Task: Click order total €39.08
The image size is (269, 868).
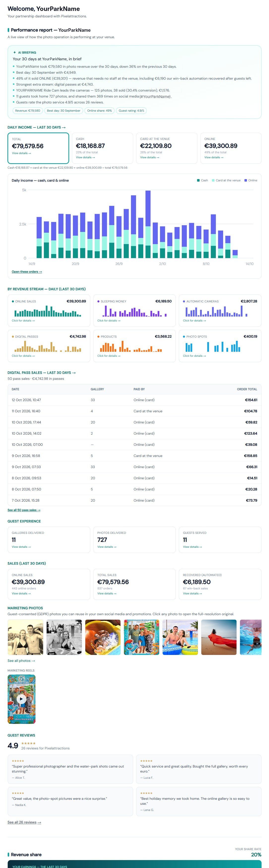Action: [251, 445]
